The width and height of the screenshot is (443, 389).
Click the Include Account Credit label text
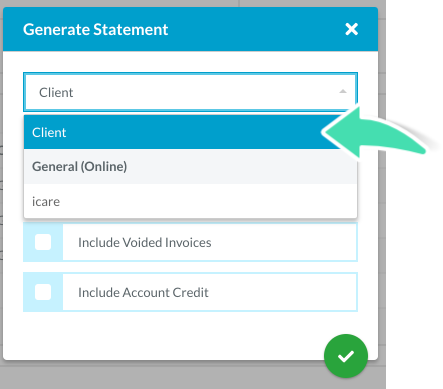(x=143, y=292)
